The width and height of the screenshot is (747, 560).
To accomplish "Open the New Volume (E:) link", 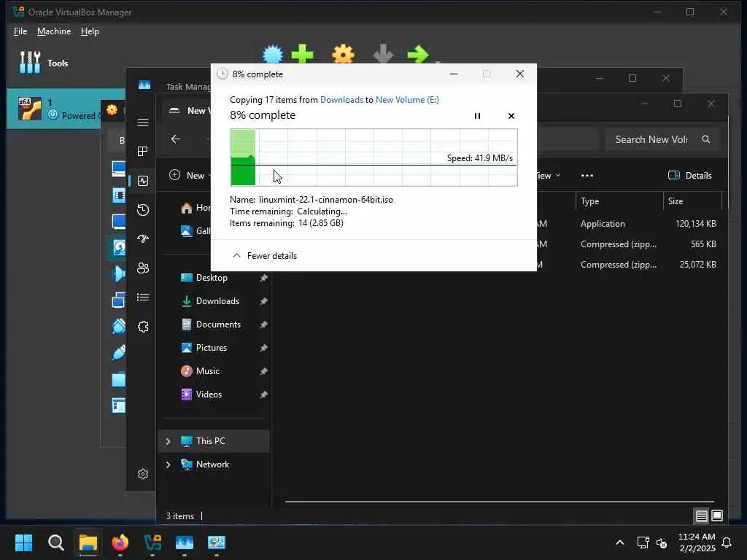I will (407, 99).
